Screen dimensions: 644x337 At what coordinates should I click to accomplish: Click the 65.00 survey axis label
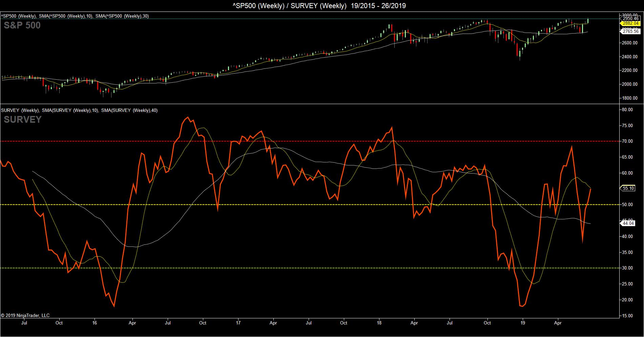(x=628, y=157)
